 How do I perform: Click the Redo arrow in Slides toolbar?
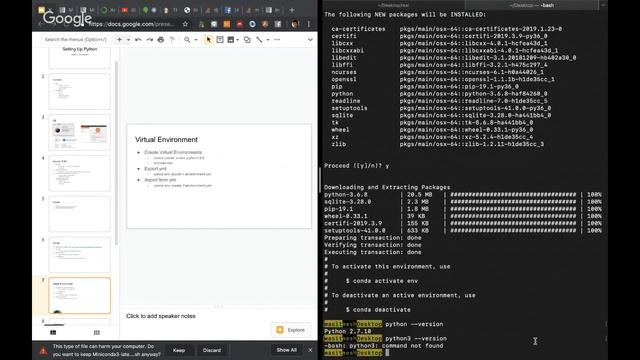[149, 40]
